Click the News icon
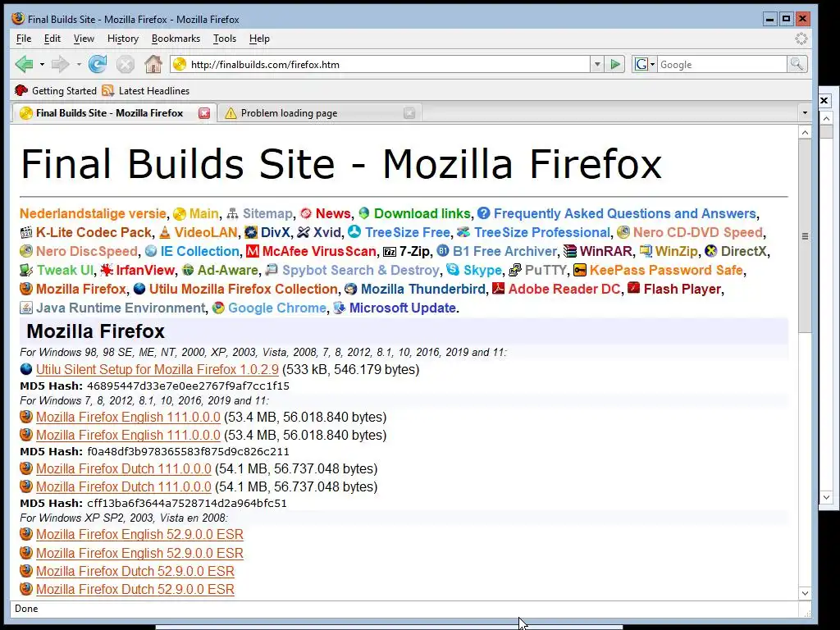840x630 pixels. (305, 213)
